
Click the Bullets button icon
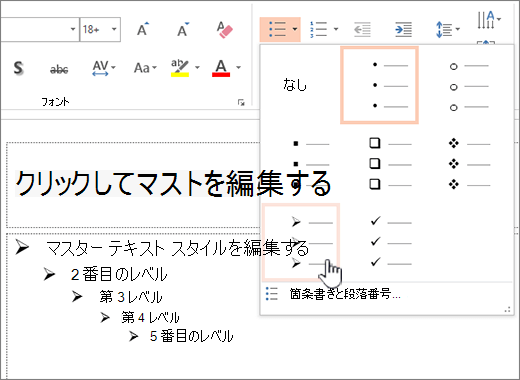277,29
